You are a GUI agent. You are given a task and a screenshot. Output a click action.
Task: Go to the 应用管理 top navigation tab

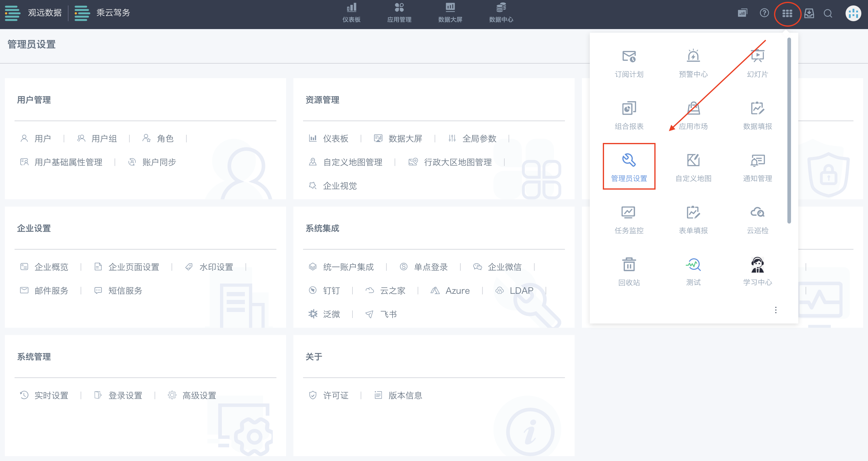click(399, 13)
